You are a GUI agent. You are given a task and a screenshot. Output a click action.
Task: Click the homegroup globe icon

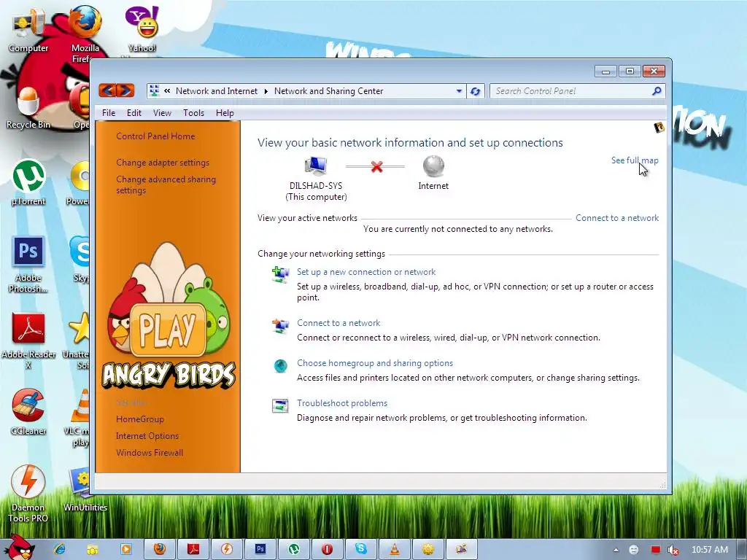tap(280, 366)
